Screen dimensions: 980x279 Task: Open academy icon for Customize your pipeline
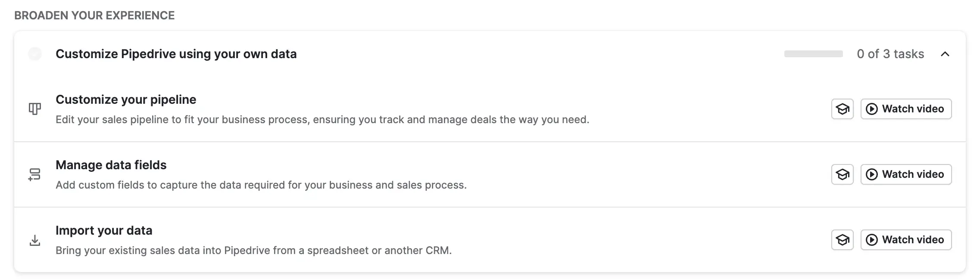coord(842,109)
